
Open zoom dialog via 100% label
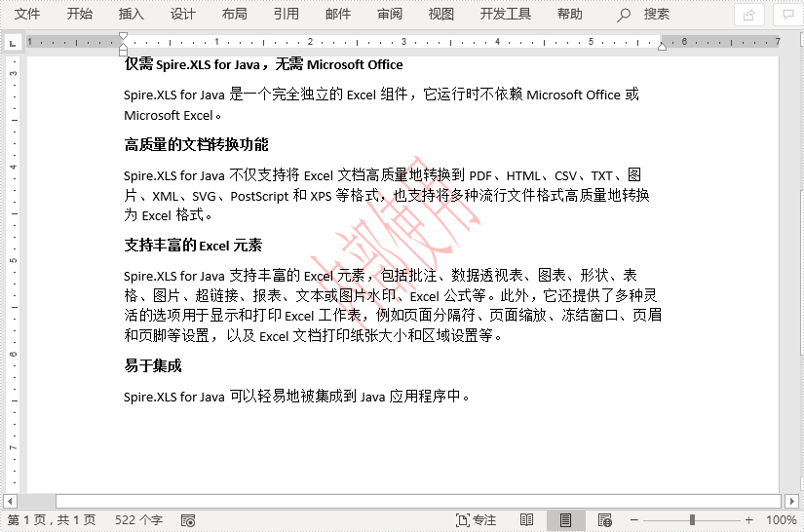coord(782,520)
